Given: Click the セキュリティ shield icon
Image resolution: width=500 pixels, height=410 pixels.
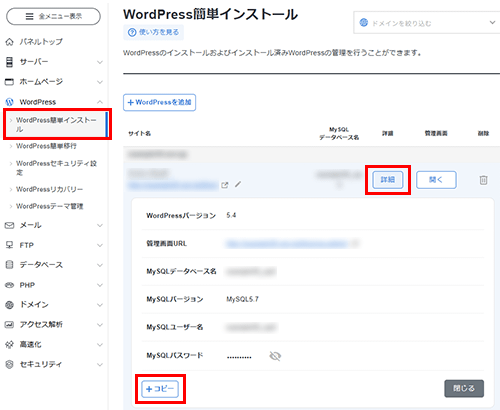Looking at the screenshot, I should pyautogui.click(x=10, y=364).
